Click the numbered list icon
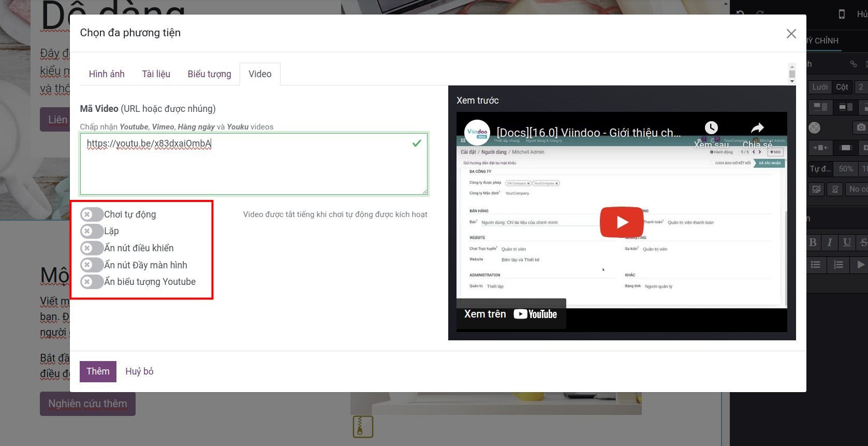This screenshot has width=868, height=446. pos(838,265)
